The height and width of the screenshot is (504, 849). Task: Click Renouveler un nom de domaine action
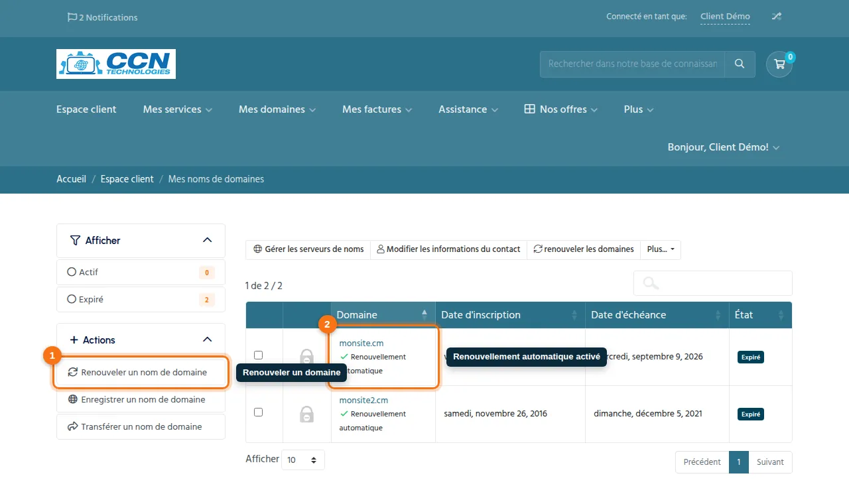point(141,373)
